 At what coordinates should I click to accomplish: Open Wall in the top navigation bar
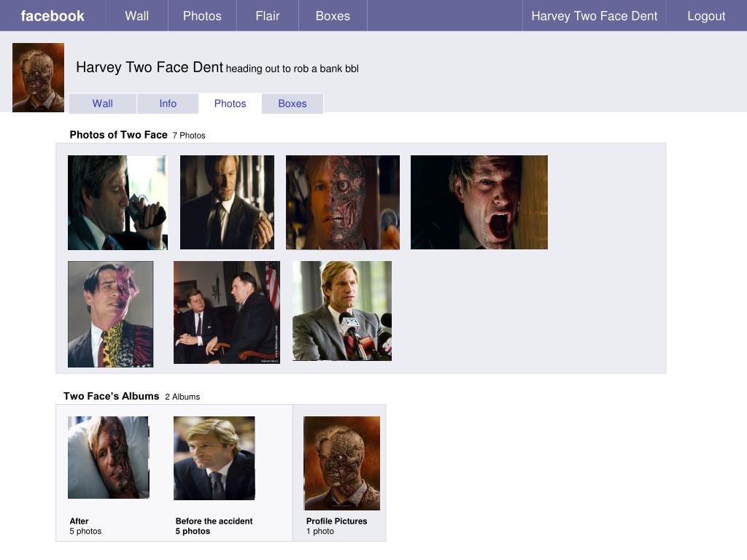tap(136, 16)
